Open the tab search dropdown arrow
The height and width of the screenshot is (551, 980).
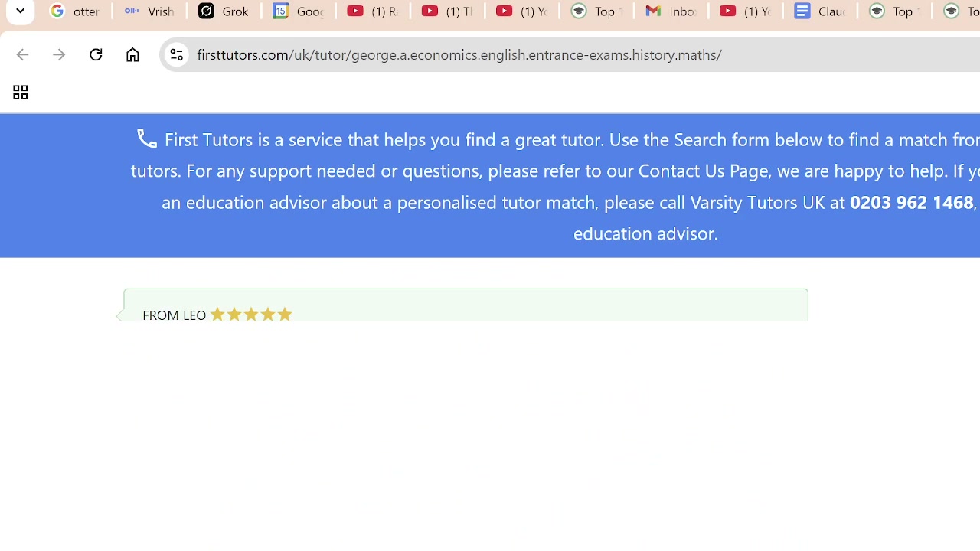click(x=20, y=11)
